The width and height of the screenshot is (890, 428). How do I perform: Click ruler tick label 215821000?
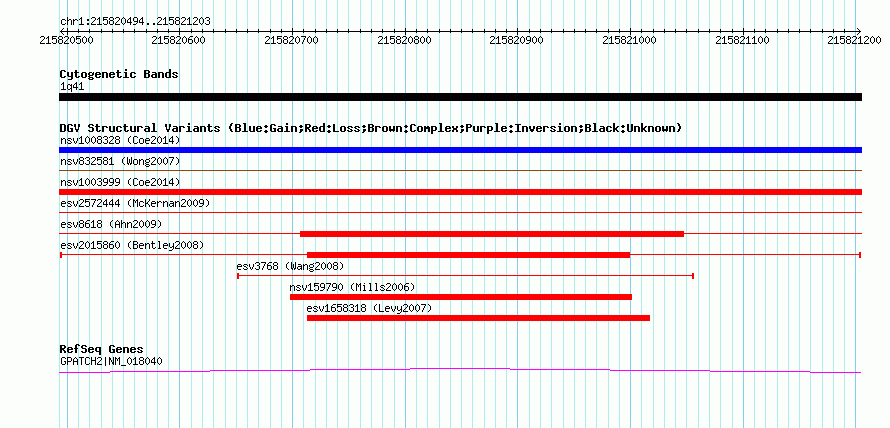[x=629, y=40]
